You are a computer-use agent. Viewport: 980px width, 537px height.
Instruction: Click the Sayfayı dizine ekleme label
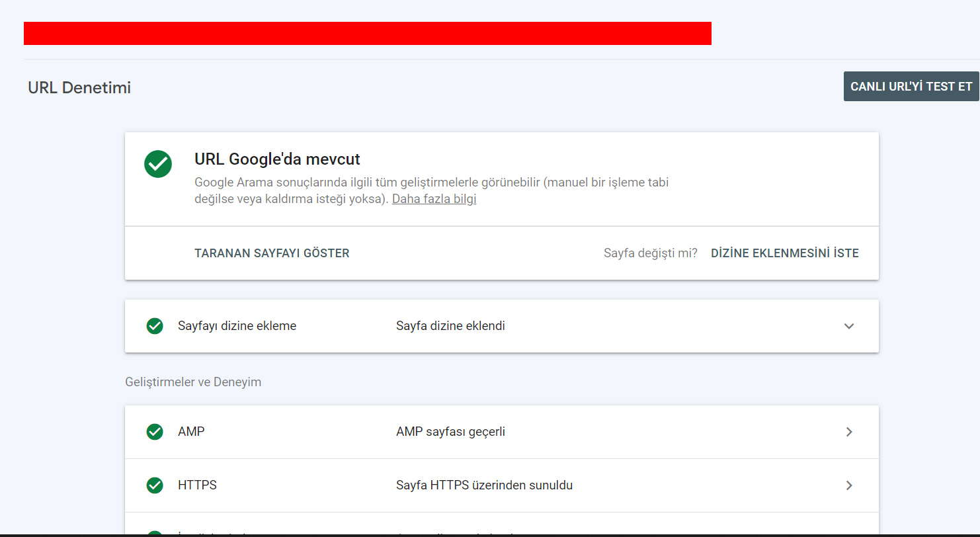tap(237, 326)
